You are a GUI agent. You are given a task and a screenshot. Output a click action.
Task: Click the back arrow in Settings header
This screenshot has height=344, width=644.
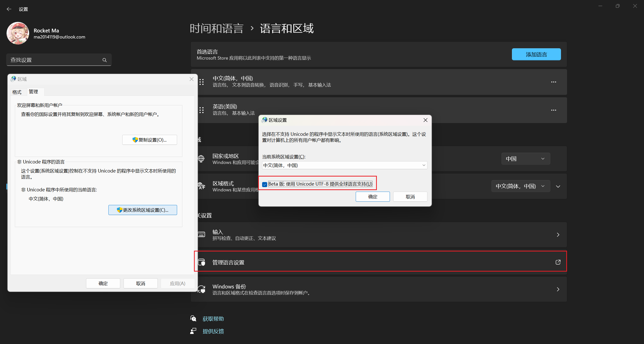tap(9, 9)
